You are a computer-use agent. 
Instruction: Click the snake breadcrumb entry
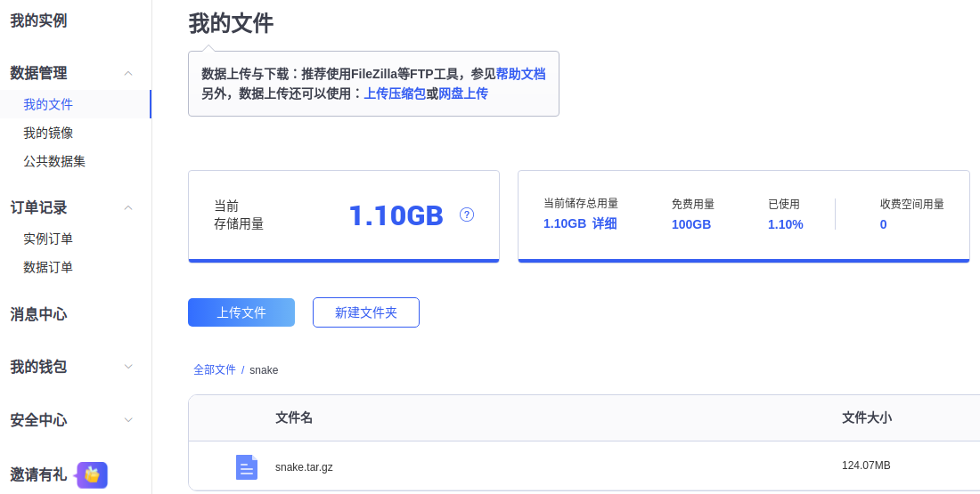point(264,370)
